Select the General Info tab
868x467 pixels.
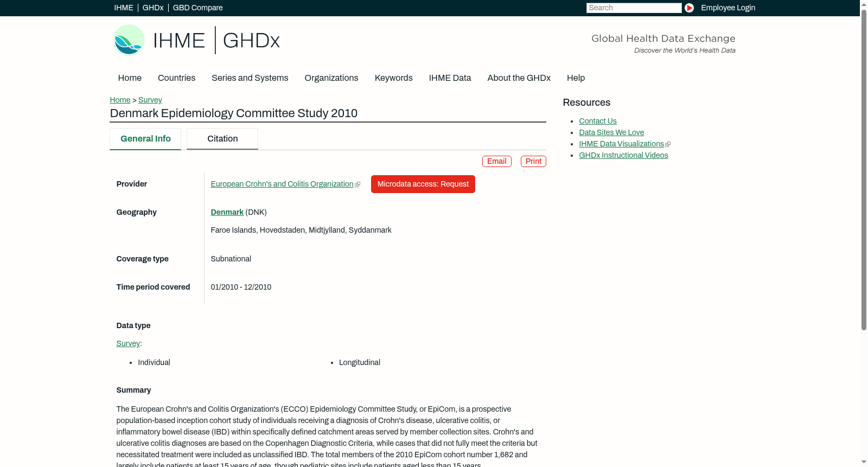pos(145,139)
